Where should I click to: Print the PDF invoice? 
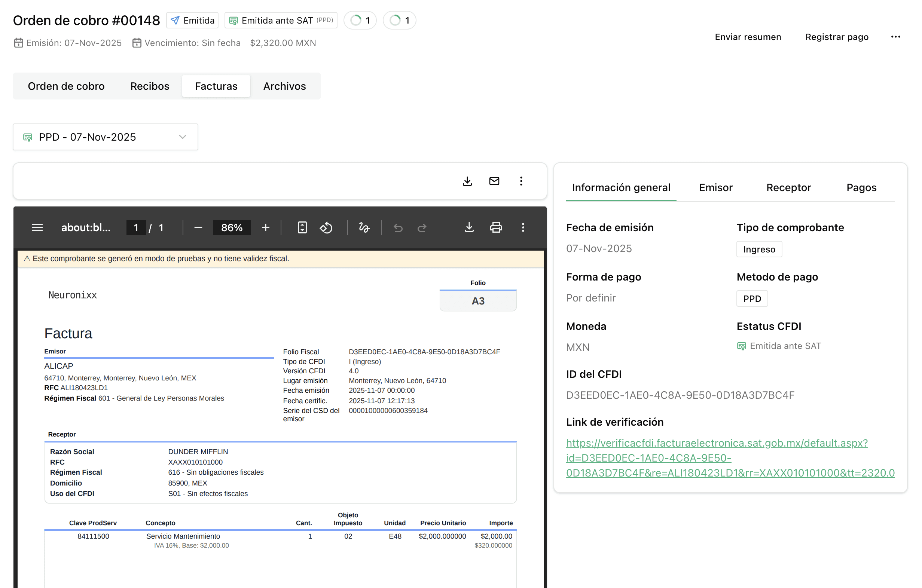496,228
